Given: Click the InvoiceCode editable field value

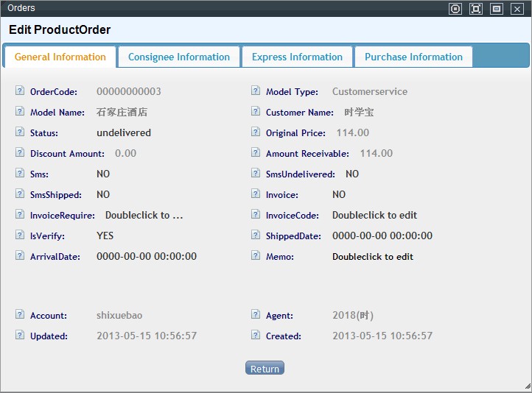Looking at the screenshot, I should 374,216.
